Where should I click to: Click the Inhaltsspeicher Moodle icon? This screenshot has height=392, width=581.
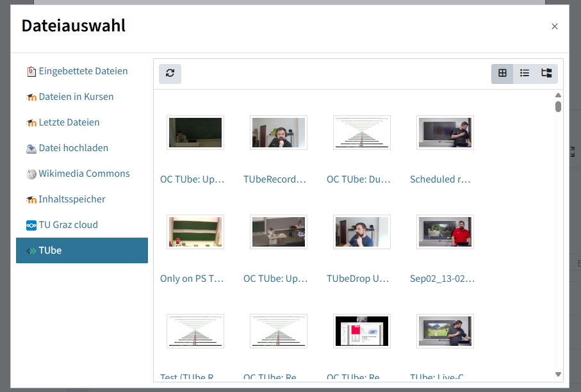(x=31, y=200)
